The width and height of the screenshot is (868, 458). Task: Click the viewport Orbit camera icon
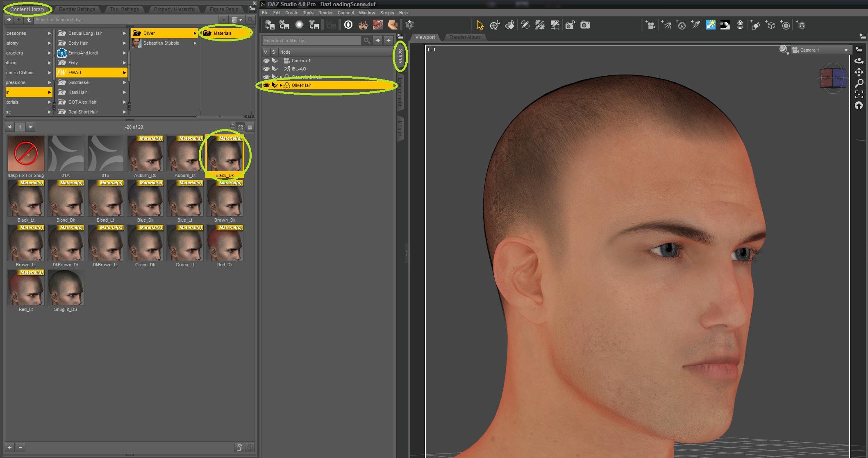pos(859,61)
